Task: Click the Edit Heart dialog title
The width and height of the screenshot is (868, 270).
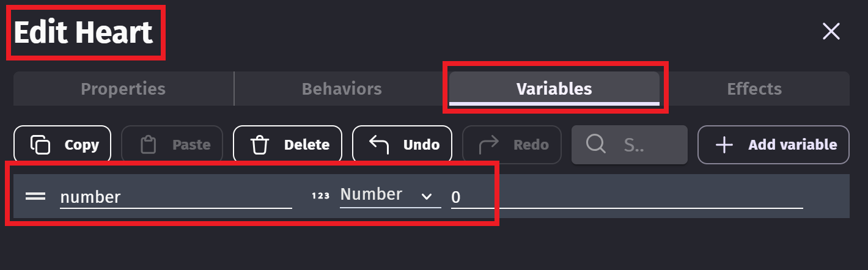Action: 84,32
